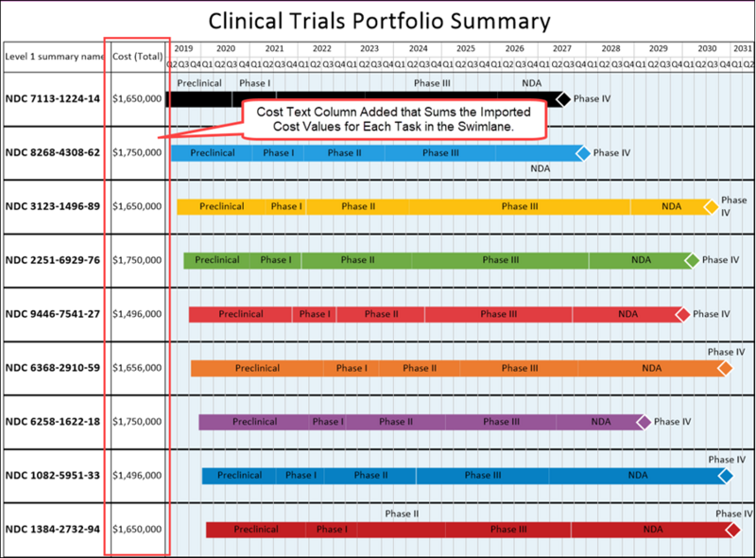Click the green NDA task bar
Image resolution: width=756 pixels, height=558 pixels.
641,260
